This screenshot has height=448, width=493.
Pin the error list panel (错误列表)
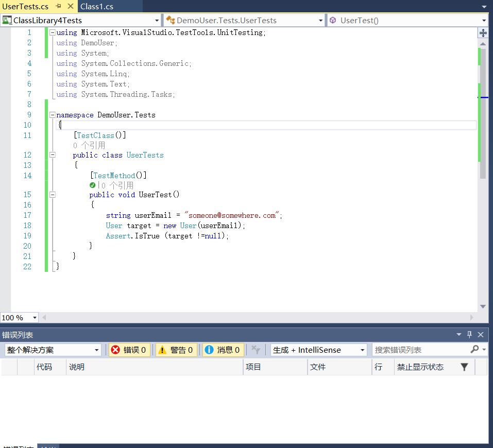(469, 335)
